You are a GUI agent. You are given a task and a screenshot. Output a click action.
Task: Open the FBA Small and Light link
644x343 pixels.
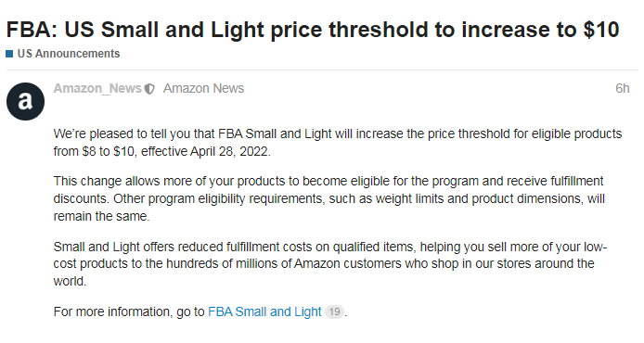(x=264, y=311)
